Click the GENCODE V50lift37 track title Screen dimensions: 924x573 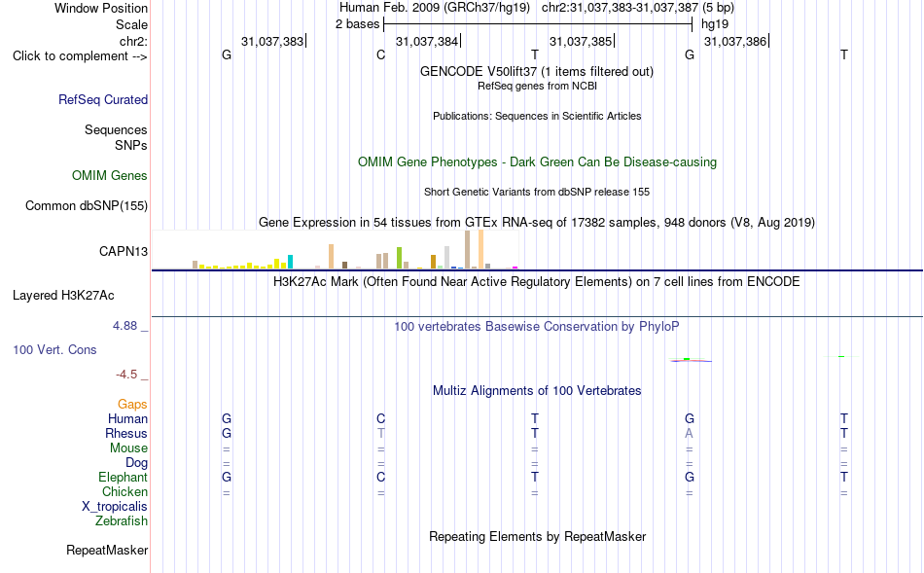point(537,71)
